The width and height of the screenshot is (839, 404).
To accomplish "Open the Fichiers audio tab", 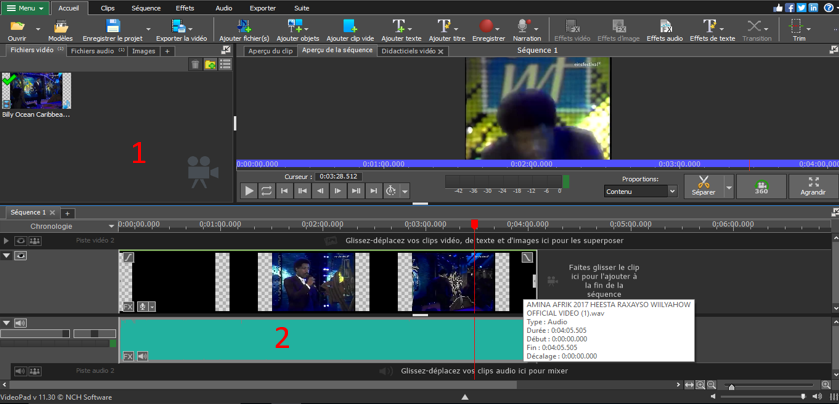I will [96, 51].
